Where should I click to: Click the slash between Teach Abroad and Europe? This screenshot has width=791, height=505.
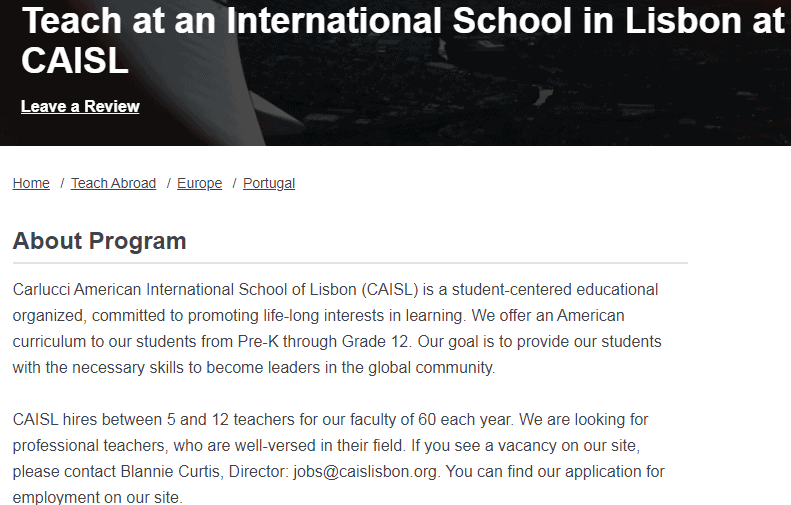coord(168,183)
